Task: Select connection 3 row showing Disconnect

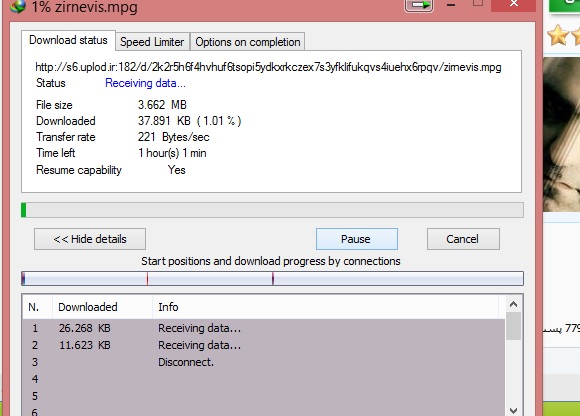Action: click(x=263, y=362)
